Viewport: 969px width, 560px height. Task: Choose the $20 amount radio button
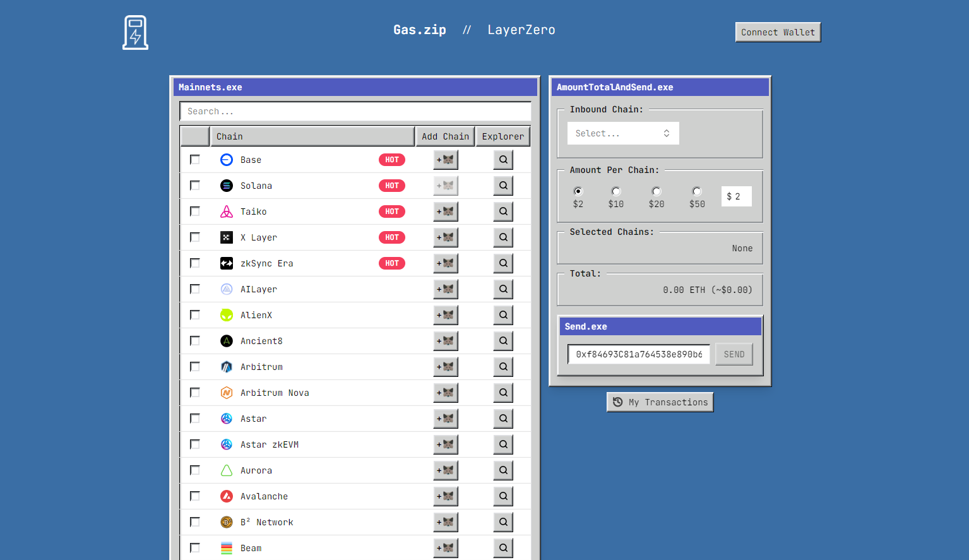tap(657, 191)
